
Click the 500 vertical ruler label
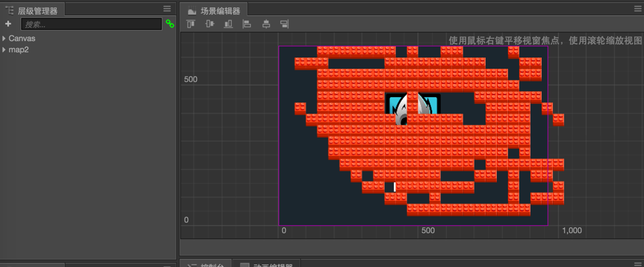[x=191, y=79]
